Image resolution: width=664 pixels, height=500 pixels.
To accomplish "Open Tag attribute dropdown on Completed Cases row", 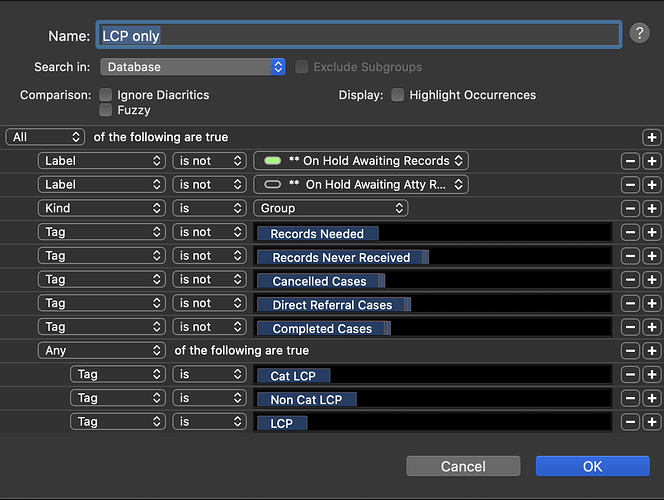I will [x=102, y=327].
